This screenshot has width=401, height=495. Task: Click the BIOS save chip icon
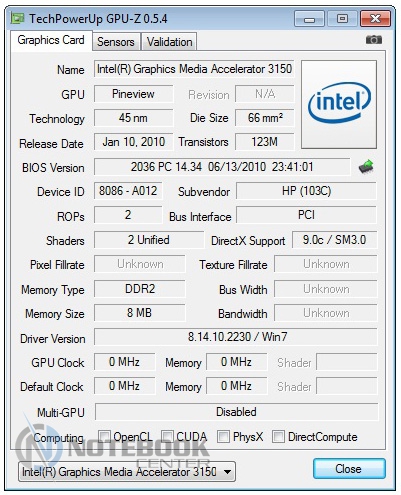point(366,166)
